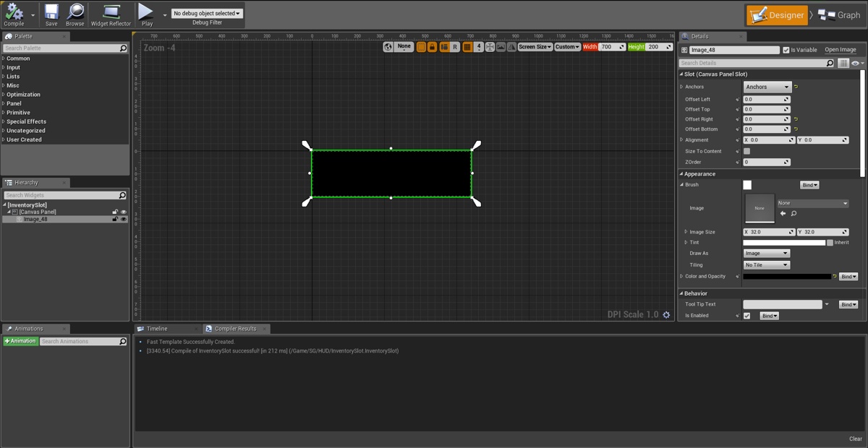868x448 pixels.
Task: Click magnifier in Search Palette box
Action: (x=123, y=48)
